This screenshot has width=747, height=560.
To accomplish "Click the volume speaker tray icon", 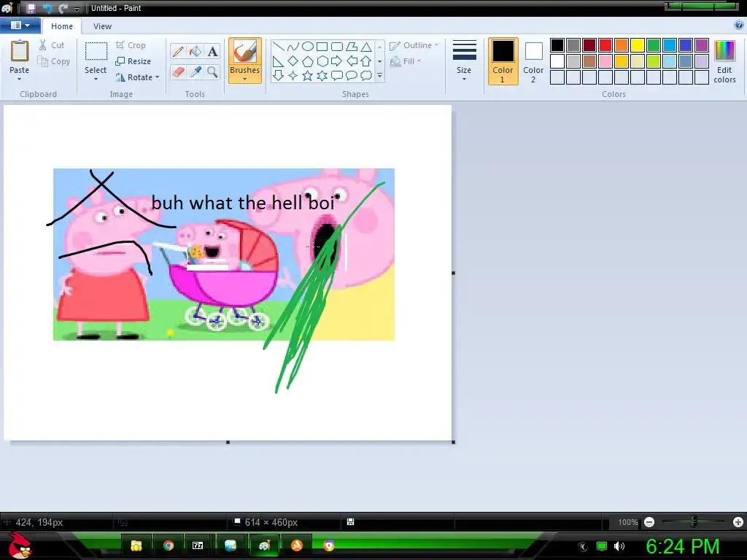I will coord(619,546).
